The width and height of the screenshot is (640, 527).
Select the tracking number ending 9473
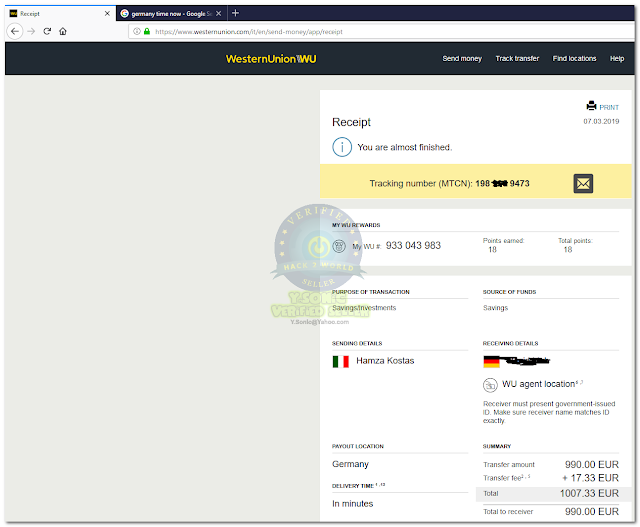coord(502,184)
